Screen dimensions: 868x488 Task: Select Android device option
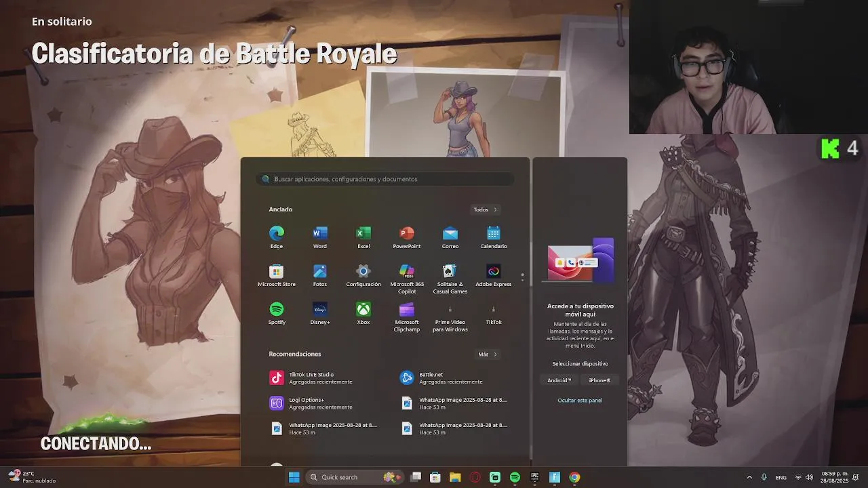(559, 380)
